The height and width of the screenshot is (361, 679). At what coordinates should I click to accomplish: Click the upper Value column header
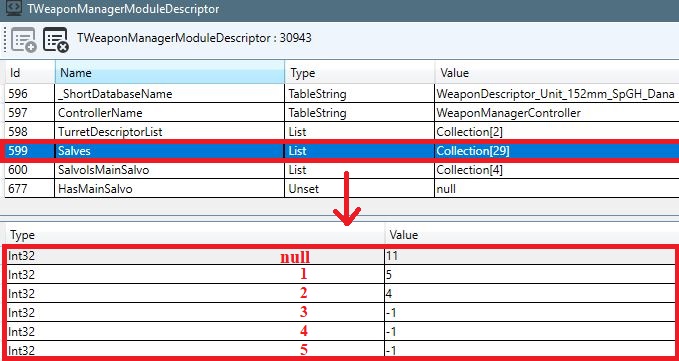[x=557, y=73]
